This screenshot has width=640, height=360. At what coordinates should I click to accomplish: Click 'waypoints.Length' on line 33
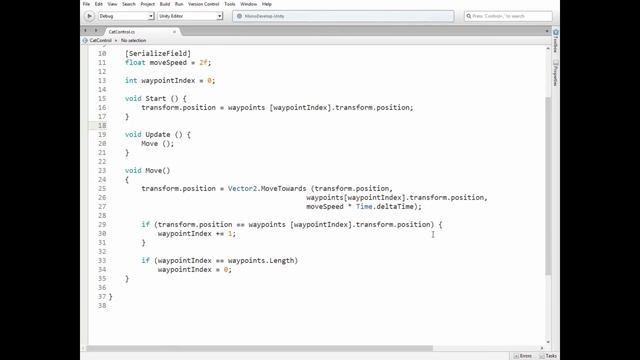(x=261, y=260)
